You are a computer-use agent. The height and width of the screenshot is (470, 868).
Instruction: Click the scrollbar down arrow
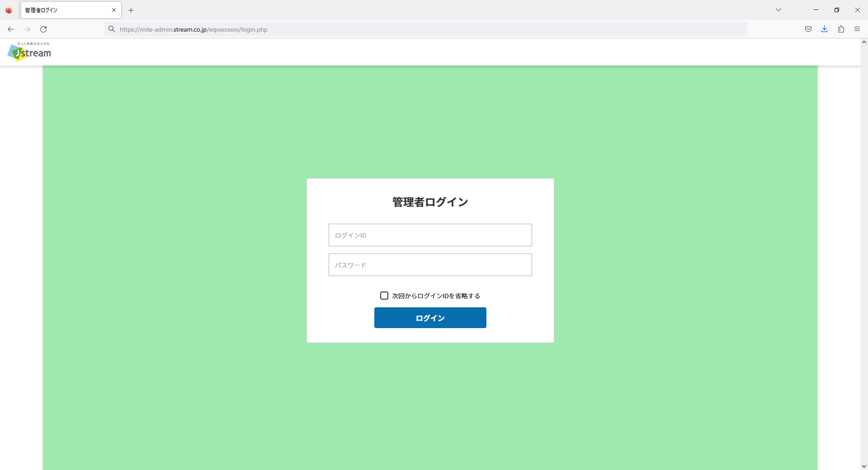tap(864, 466)
